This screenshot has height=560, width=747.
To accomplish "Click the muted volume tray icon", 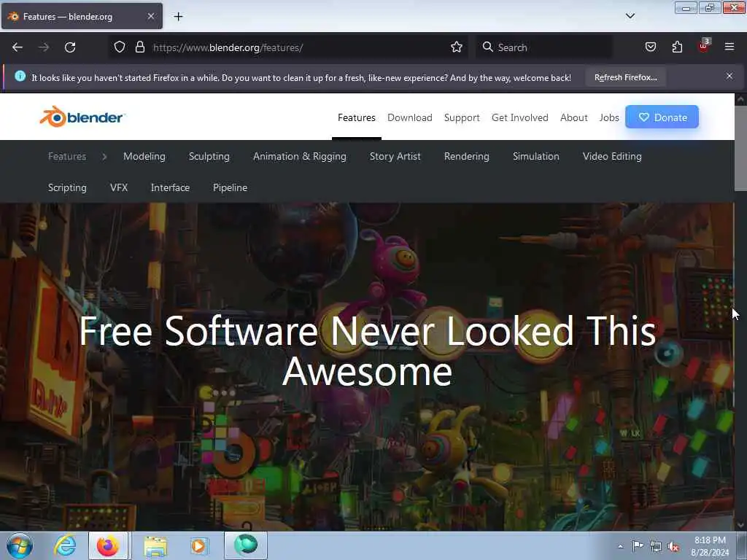I will [673, 547].
